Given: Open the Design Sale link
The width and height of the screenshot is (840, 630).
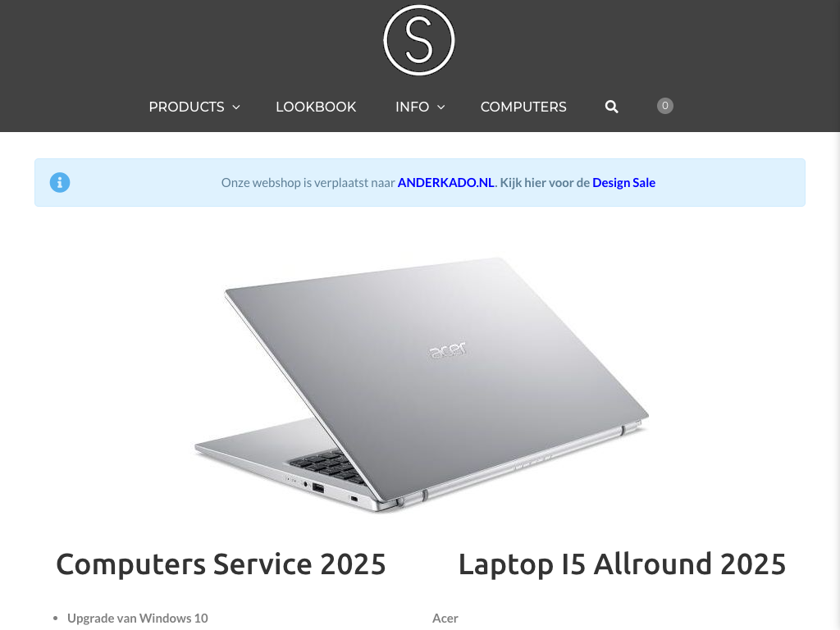Looking at the screenshot, I should click(x=623, y=183).
